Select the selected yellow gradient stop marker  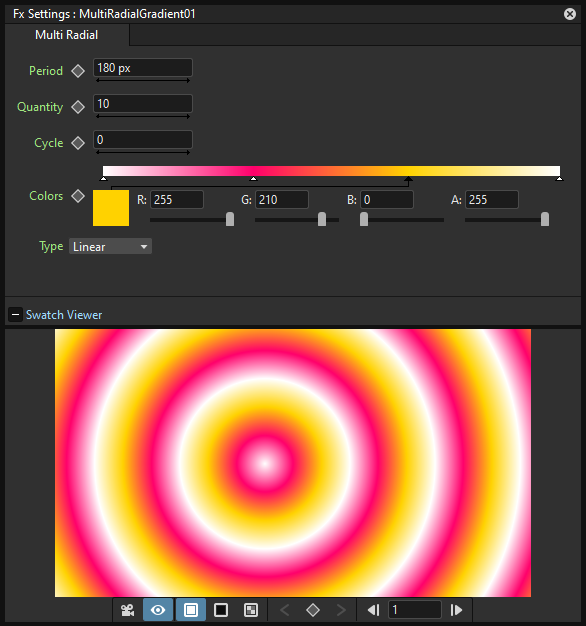(x=408, y=180)
